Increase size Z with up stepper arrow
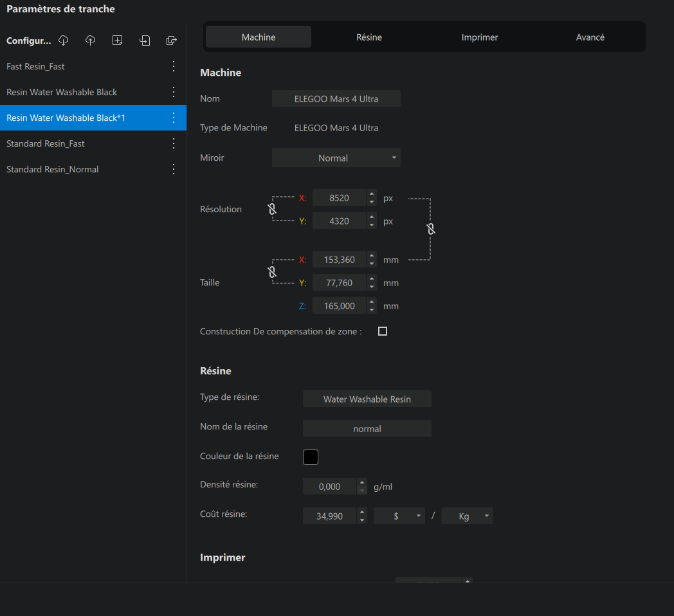 point(372,303)
